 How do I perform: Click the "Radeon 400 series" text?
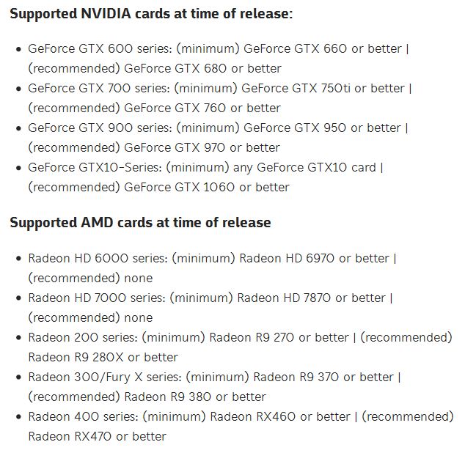pos(81,416)
